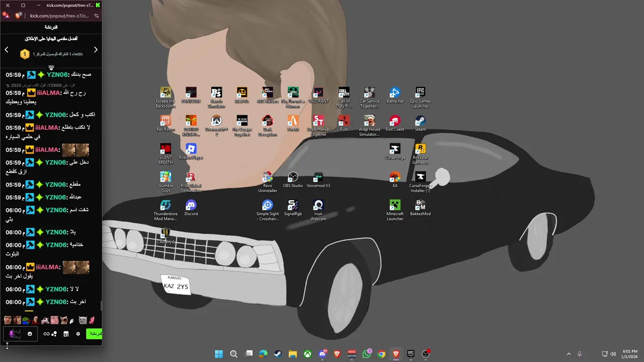Open Iriun Webcam desktop shortcut

[318, 210]
